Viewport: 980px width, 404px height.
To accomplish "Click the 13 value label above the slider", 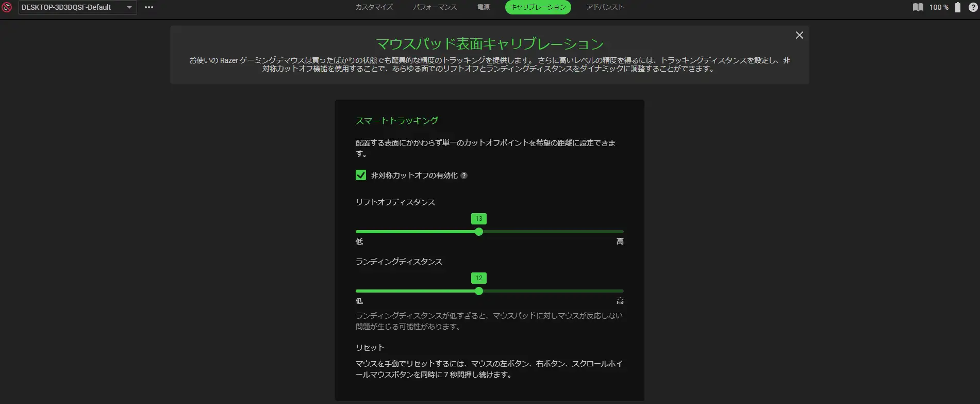I will point(479,219).
